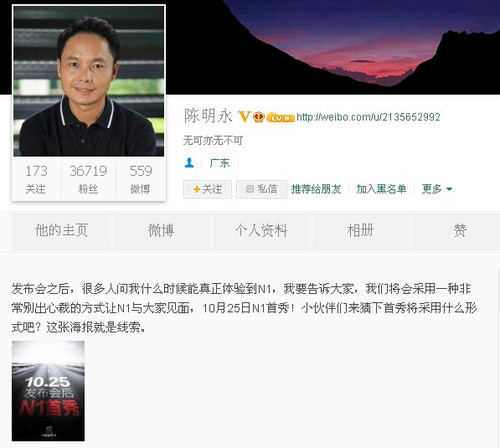View the 36719 粉丝 followers count
The height and width of the screenshot is (448, 500).
[88, 180]
